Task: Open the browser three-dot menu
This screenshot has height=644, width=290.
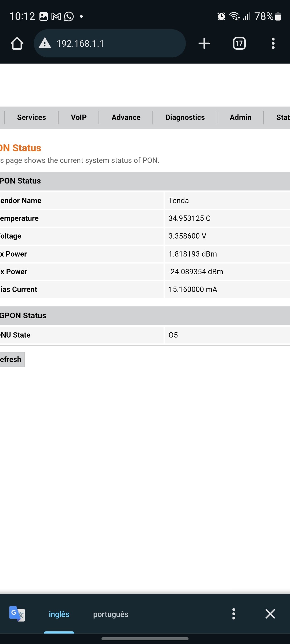Action: pos(273,43)
